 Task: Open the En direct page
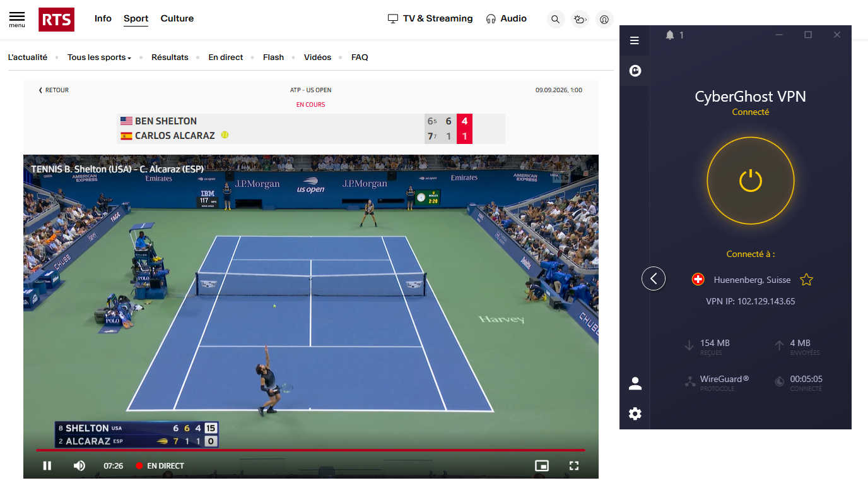[226, 57]
